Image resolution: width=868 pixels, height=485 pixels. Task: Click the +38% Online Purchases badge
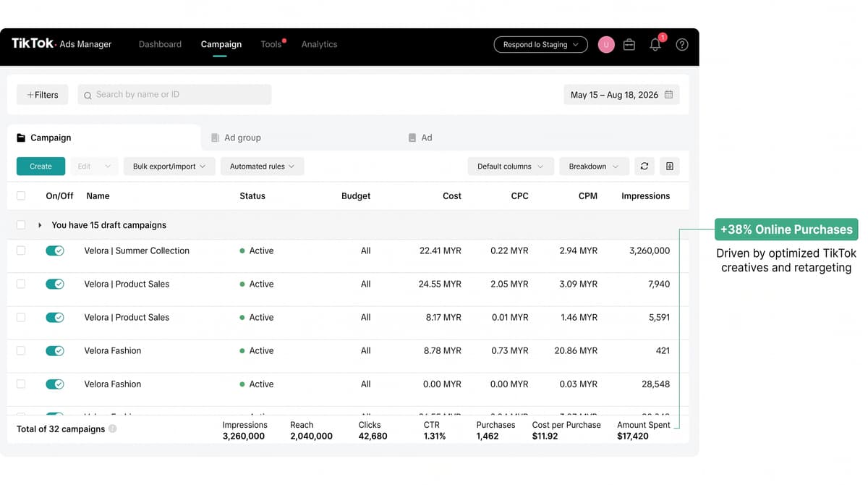[786, 229]
